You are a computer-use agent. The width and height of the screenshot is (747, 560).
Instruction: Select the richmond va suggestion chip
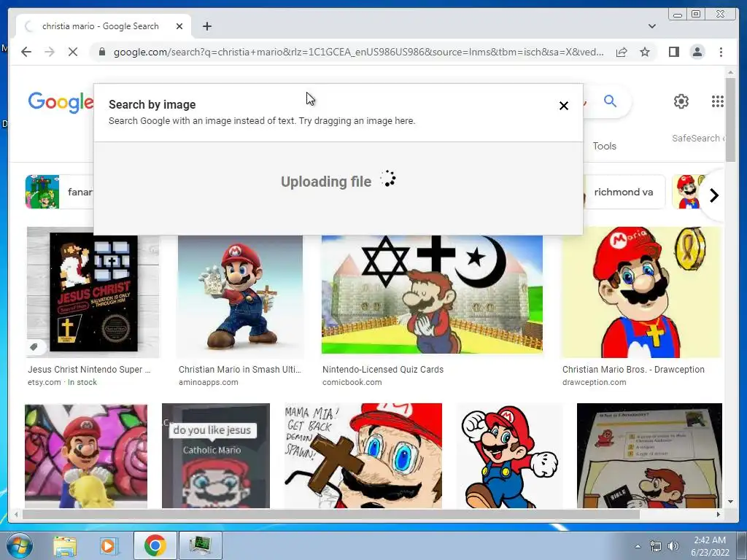623,192
